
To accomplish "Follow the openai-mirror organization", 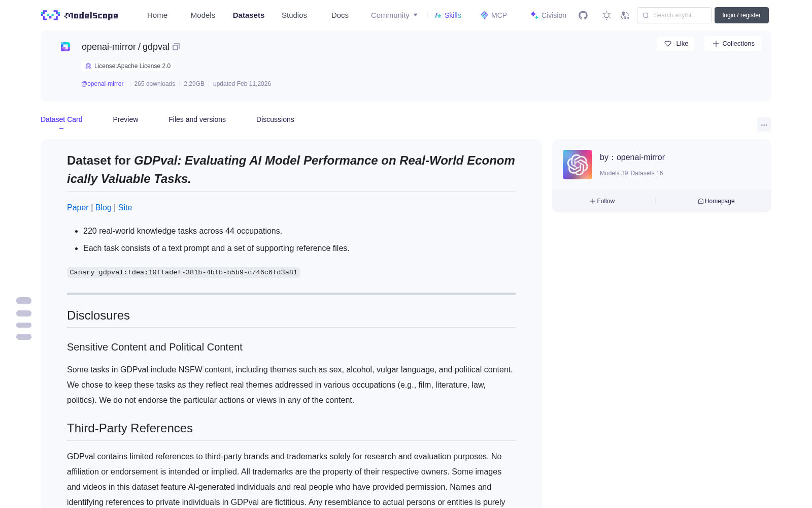I will coord(602,201).
